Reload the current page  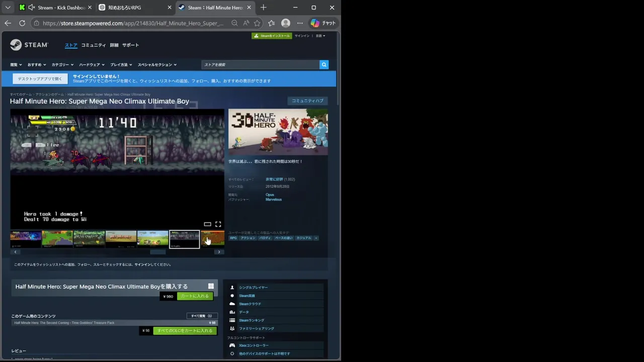point(22,23)
